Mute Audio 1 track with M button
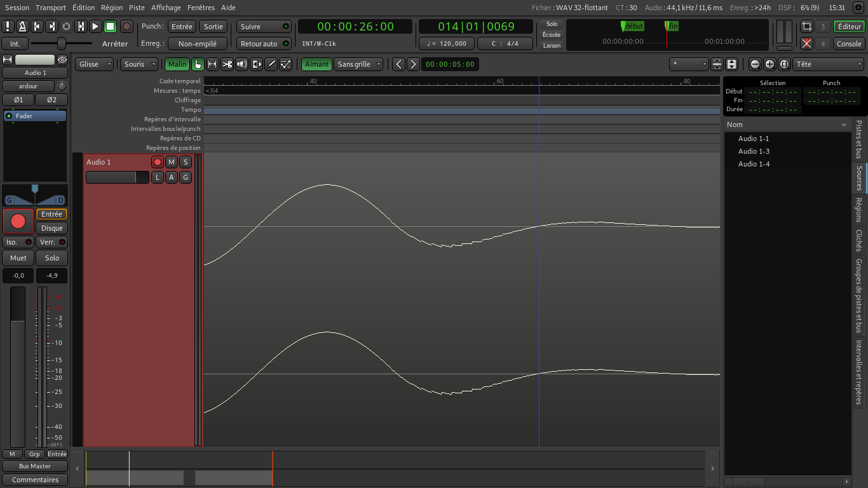Image resolution: width=868 pixels, height=488 pixels. point(172,162)
